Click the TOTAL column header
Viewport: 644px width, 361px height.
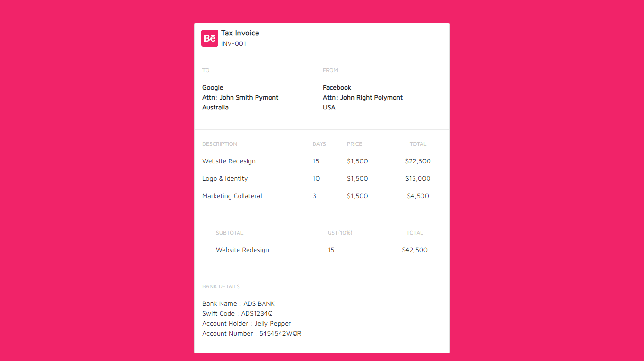[x=418, y=144]
